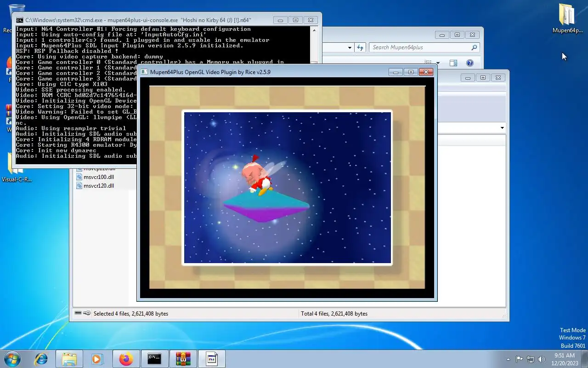This screenshot has width=588, height=368.
Task: Open the Action Center flag icon
Action: [x=519, y=359]
